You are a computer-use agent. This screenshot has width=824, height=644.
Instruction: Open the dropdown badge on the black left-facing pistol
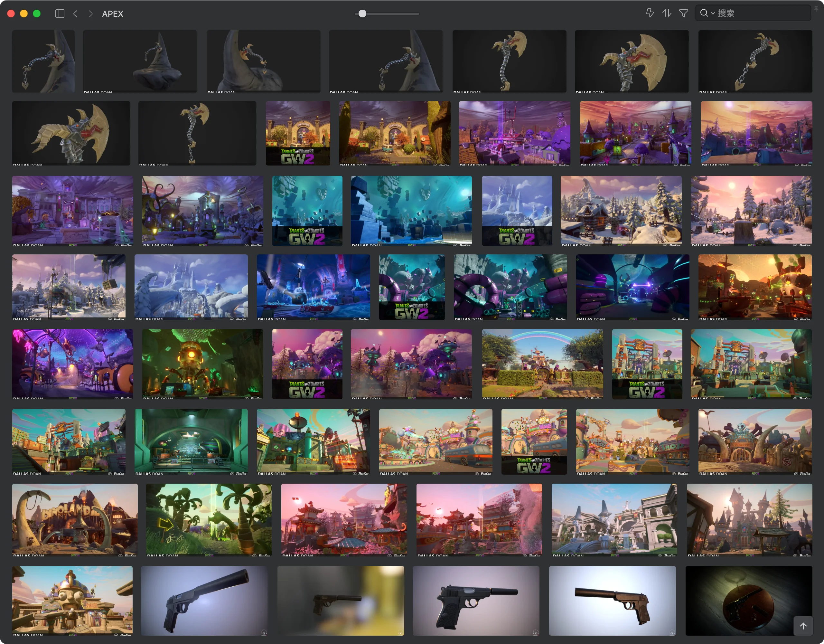[536, 632]
